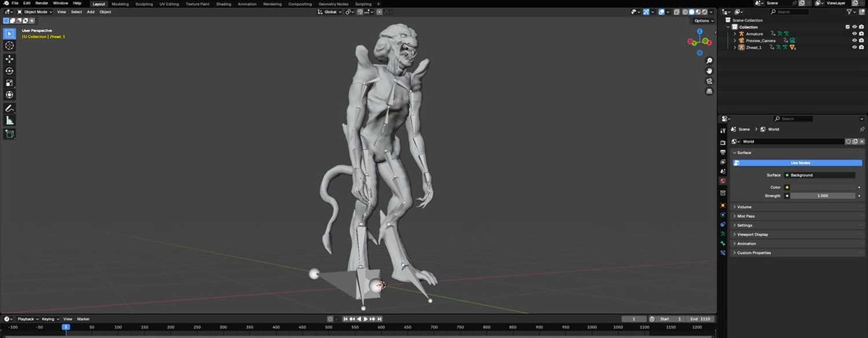Open Global transform orientation dropdown

pos(330,12)
